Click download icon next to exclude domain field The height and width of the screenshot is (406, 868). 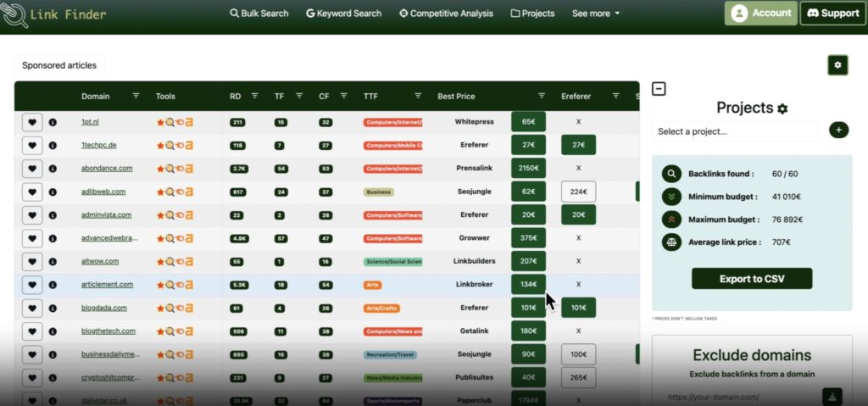(832, 397)
